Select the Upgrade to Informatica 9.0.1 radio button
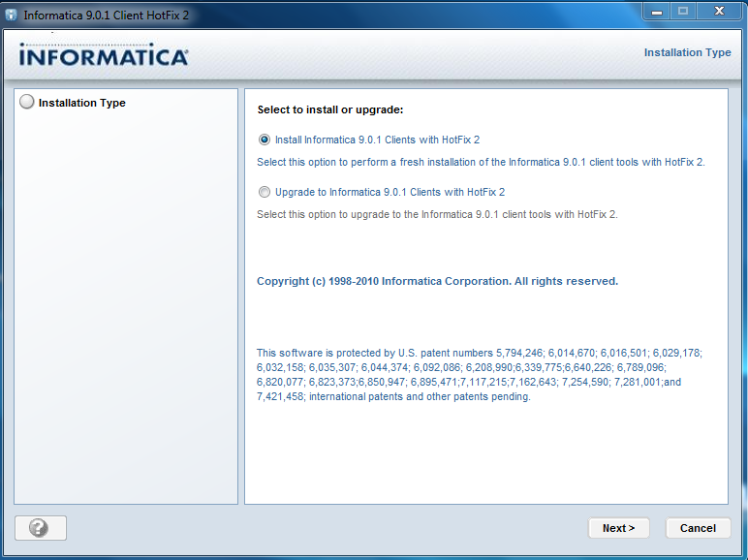748x560 pixels. pyautogui.click(x=265, y=192)
